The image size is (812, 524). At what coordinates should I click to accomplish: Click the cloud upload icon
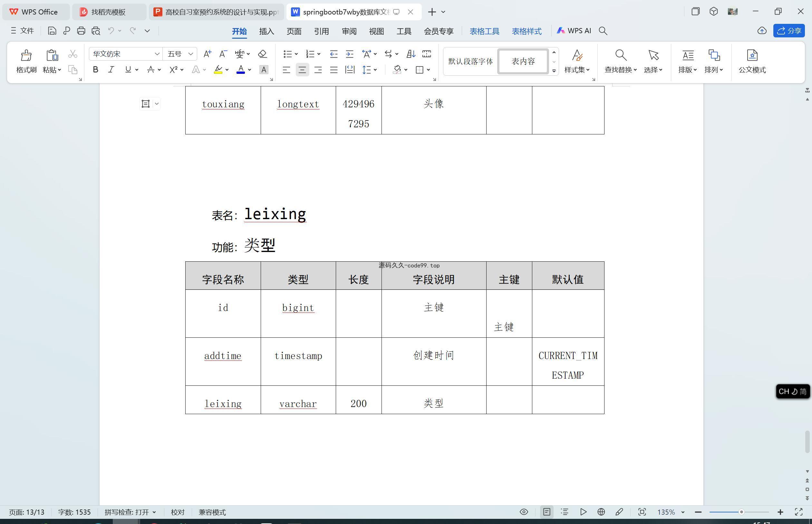point(762,31)
